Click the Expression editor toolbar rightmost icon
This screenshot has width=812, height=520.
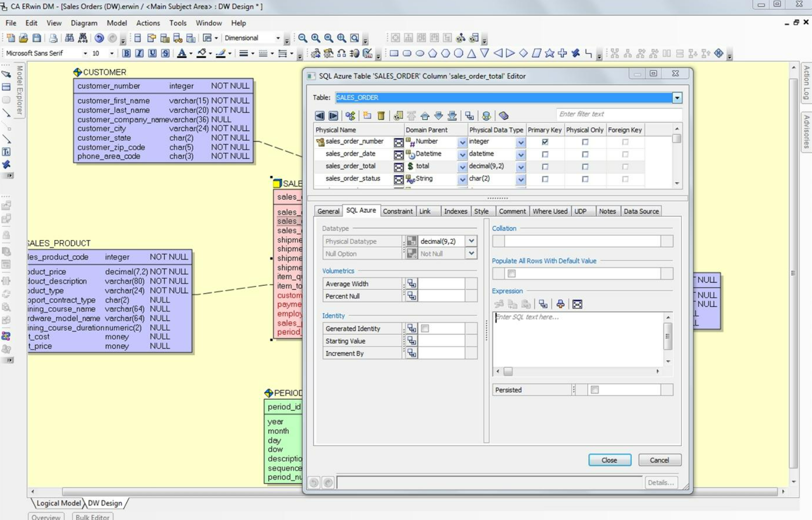tap(577, 304)
